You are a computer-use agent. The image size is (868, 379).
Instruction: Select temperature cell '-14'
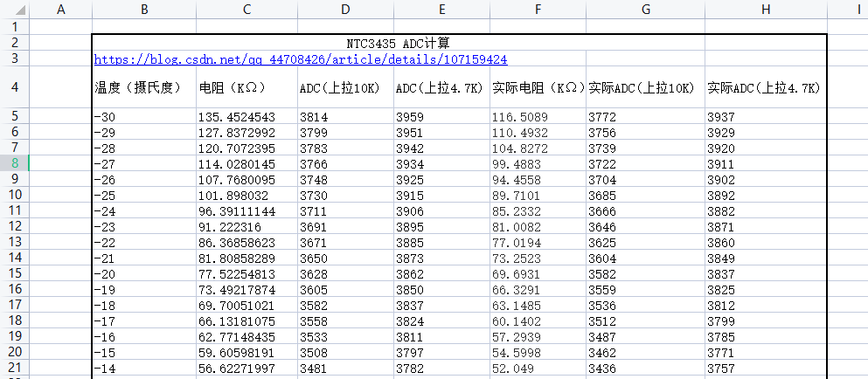pos(144,369)
